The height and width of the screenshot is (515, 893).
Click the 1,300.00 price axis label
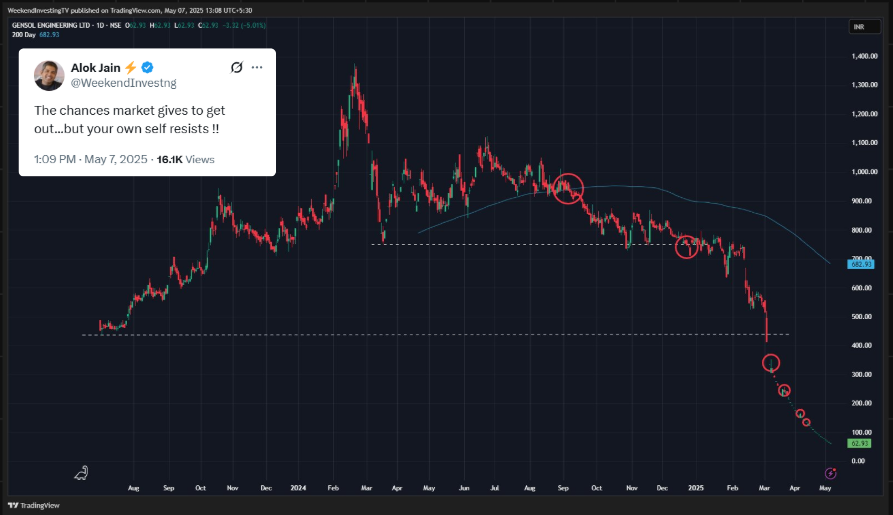click(x=865, y=84)
